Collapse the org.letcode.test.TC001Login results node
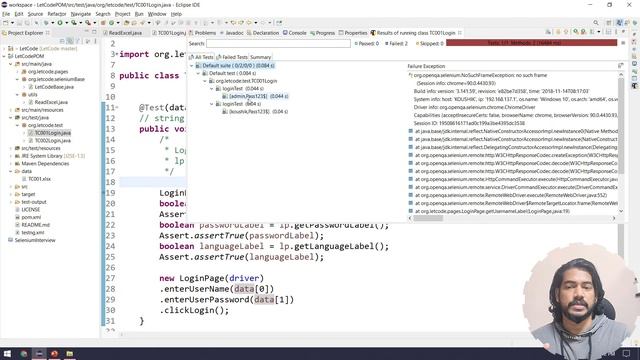 (205, 81)
